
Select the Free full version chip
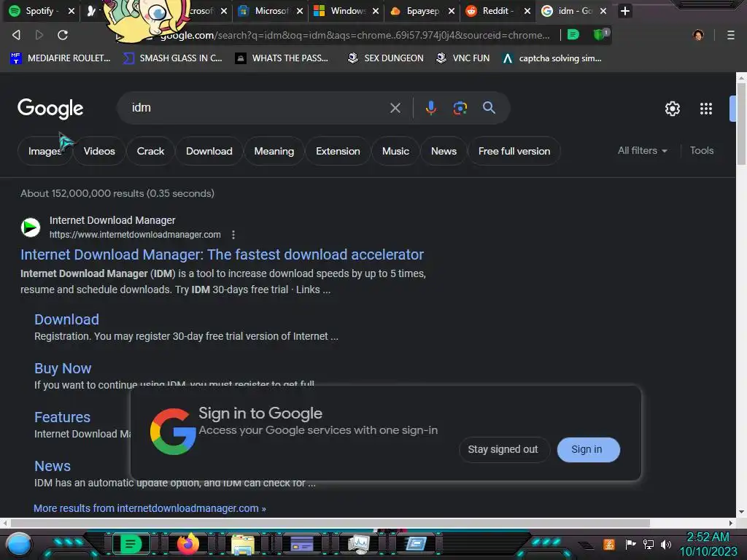pos(514,151)
